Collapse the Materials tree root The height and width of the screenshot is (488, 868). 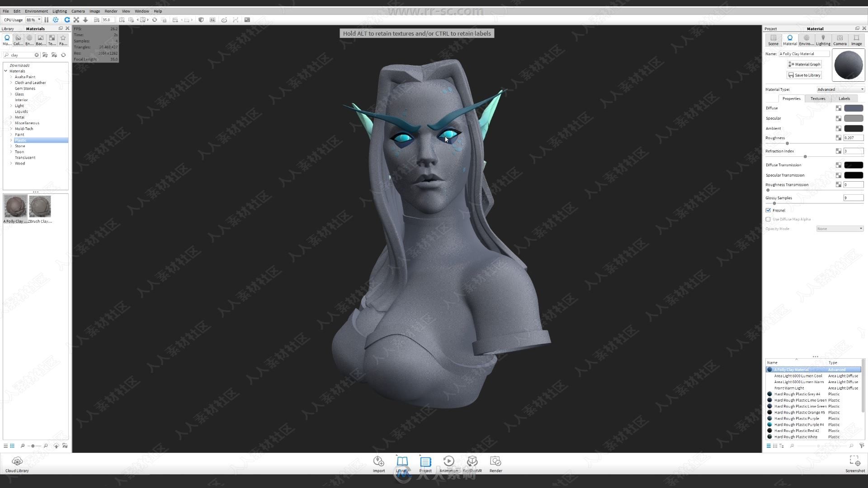tap(6, 71)
